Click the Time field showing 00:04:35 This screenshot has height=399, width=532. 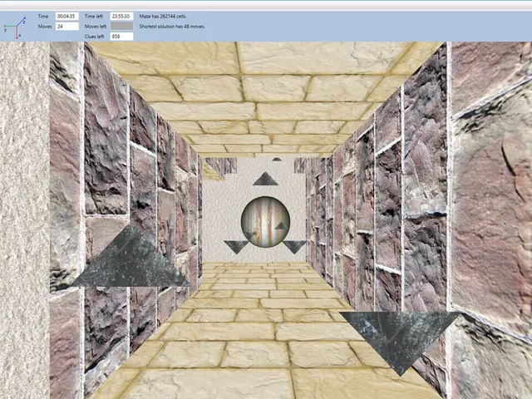[67, 17]
